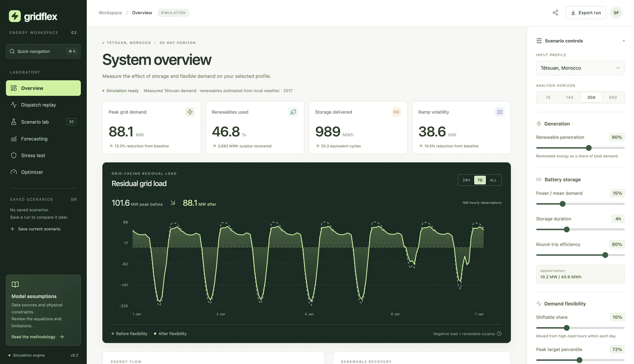Screen dimensions: 634x364
Task: Click Save current scenario
Action: 35,229
